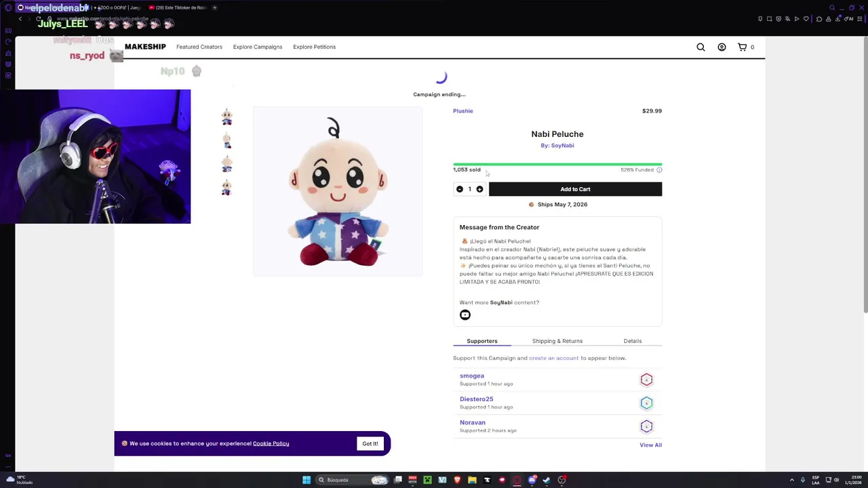Viewport: 868px width, 488px height.
Task: View All supporters link
Action: click(650, 445)
